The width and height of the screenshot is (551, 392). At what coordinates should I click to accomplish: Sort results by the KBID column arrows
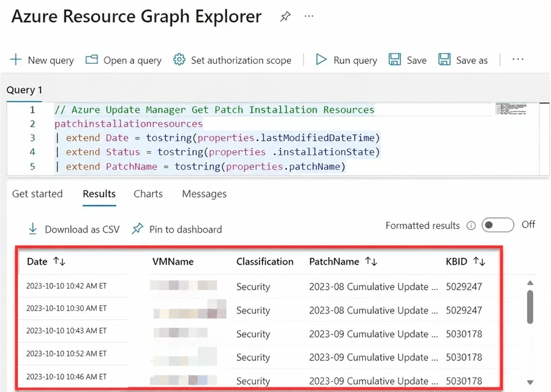(479, 261)
